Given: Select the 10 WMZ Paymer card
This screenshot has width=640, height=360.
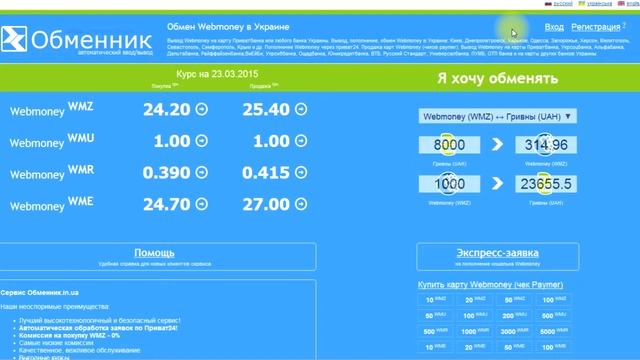Looking at the screenshot, I should tap(436, 300).
